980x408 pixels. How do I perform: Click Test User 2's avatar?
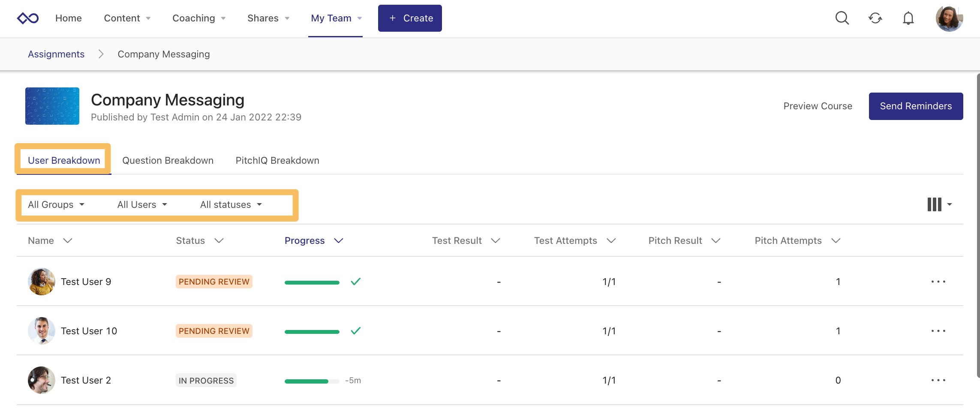[42, 380]
